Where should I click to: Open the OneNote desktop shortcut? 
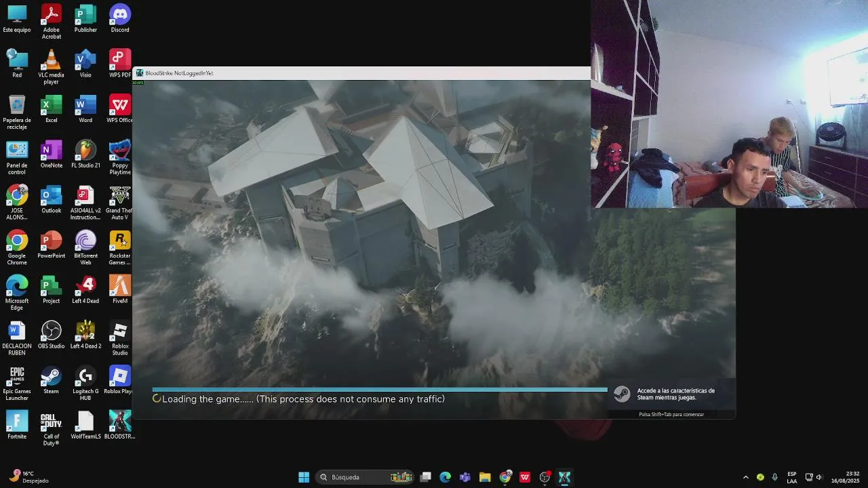click(x=52, y=155)
